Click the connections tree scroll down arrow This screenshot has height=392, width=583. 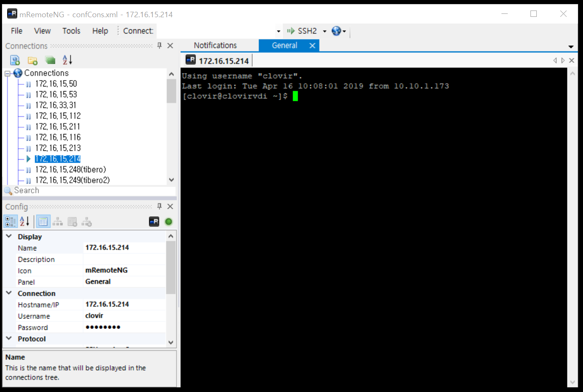[171, 180]
